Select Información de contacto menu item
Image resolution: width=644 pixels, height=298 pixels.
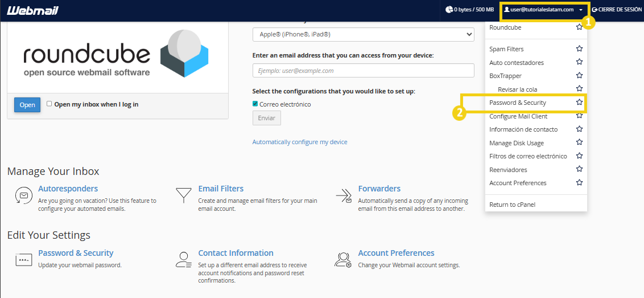523,129
